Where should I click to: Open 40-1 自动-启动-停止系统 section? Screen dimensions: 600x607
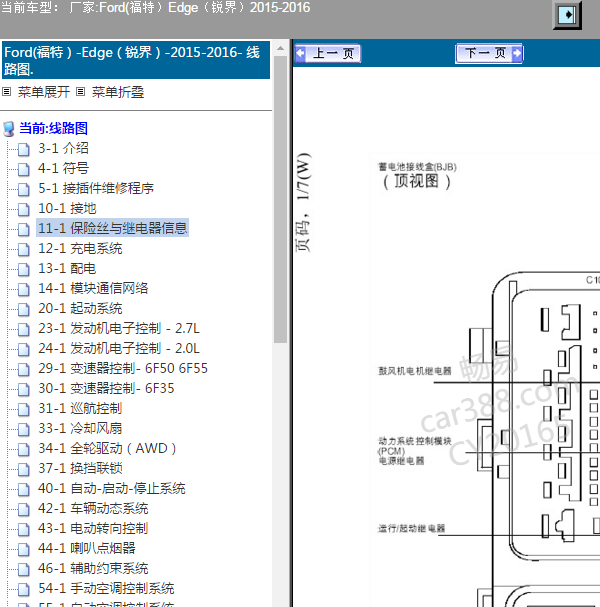(111, 489)
